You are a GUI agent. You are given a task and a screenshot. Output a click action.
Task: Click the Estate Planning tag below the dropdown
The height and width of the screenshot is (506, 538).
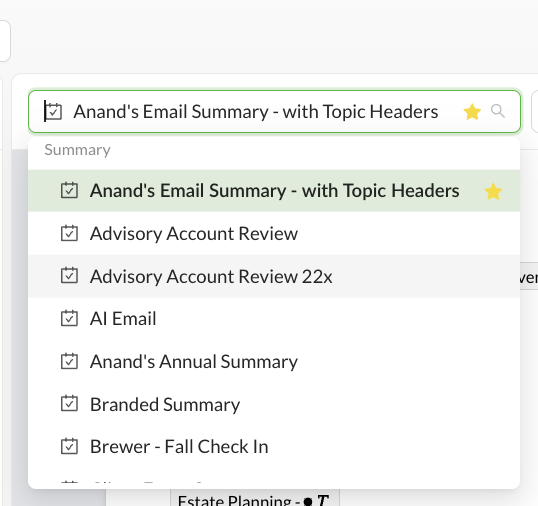pyautogui.click(x=255, y=498)
